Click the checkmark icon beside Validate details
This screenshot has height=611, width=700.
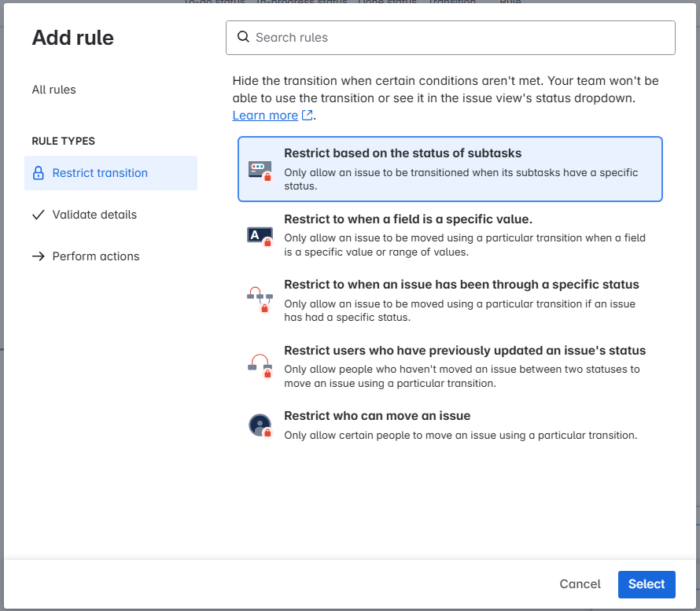38,215
